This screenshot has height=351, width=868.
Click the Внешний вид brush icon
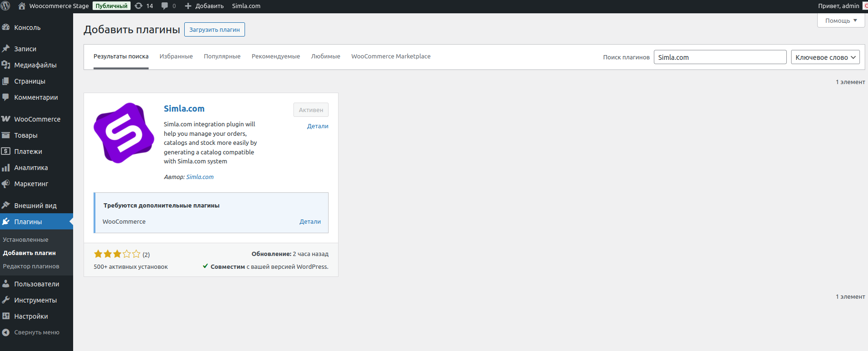point(6,205)
